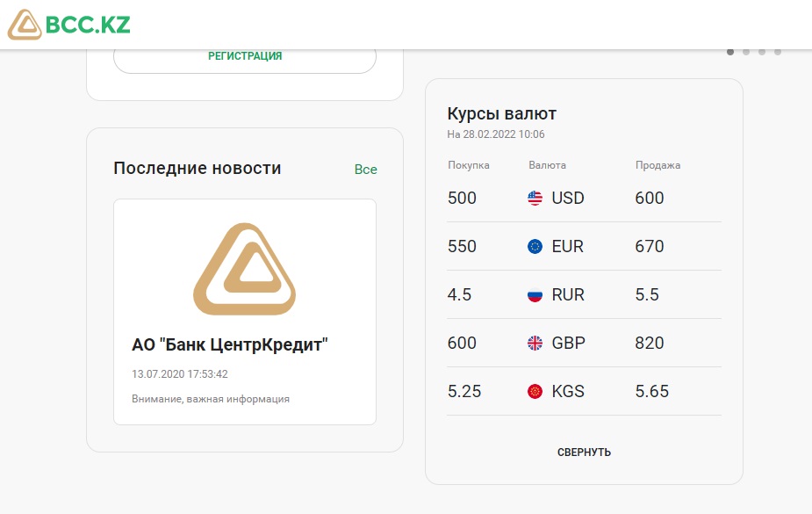The image size is (812, 514).
Task: Click the Валюта column header
Action: 548,165
